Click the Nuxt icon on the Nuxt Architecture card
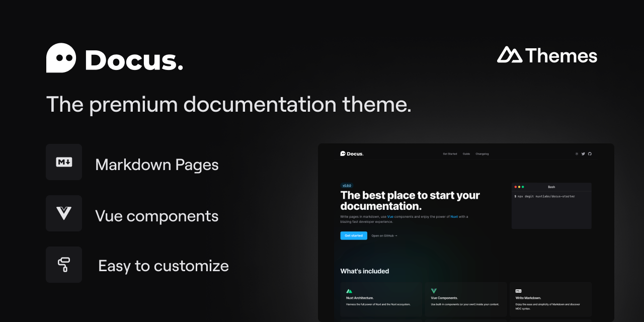This screenshot has width=644, height=322. click(348, 291)
